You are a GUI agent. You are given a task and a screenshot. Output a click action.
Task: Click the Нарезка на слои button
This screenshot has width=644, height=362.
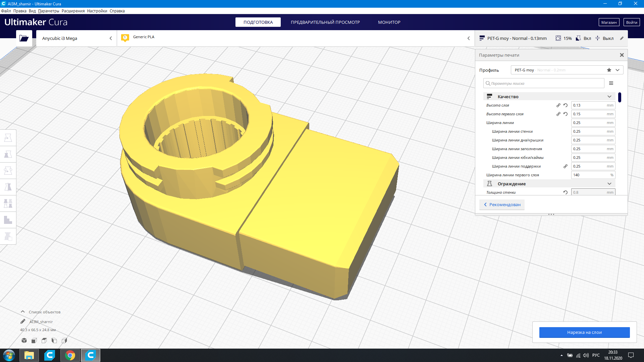pos(584,332)
